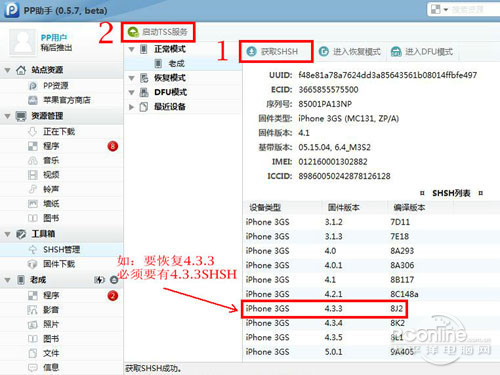Collapse the 工具箱 section
Viewport: 500px width, 375px height.
[7, 235]
